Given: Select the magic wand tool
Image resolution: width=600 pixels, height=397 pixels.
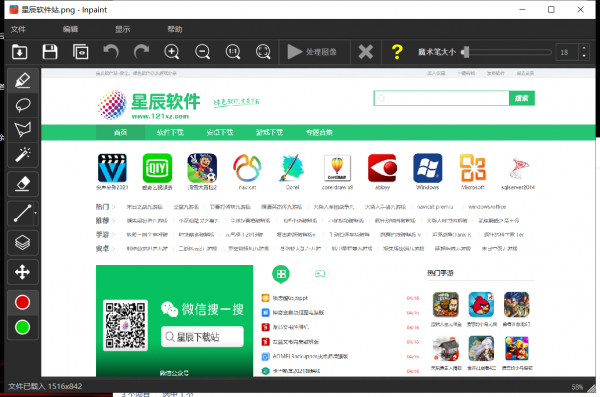Looking at the screenshot, I should 23,155.
